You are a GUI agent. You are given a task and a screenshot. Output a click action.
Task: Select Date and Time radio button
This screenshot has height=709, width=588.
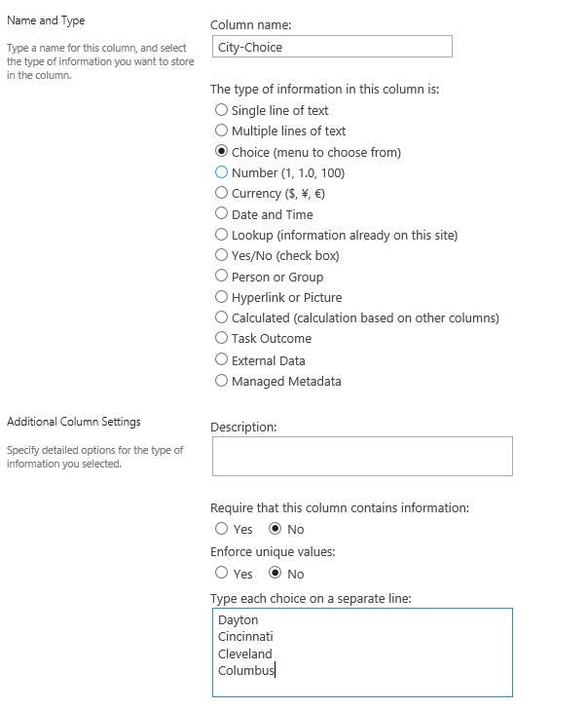pyautogui.click(x=222, y=214)
